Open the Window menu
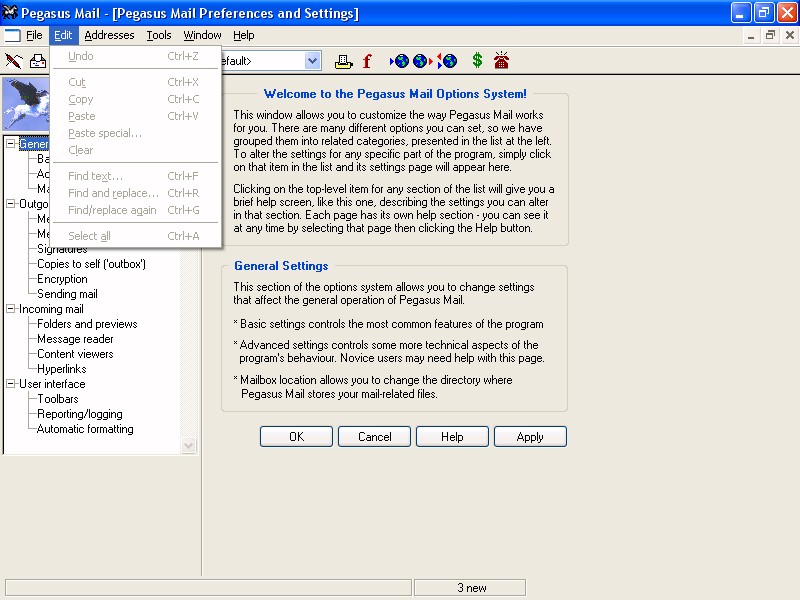 pyautogui.click(x=203, y=35)
